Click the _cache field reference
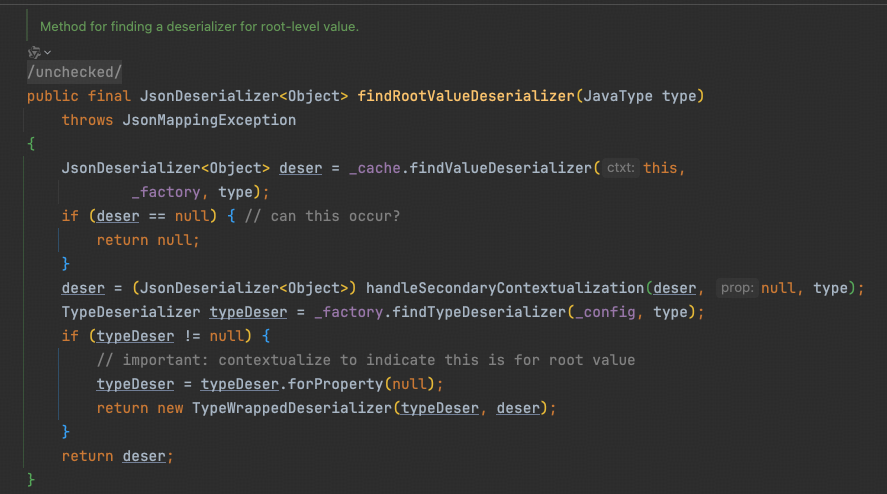Screen dimensions: 887x494 pyautogui.click(x=366, y=168)
